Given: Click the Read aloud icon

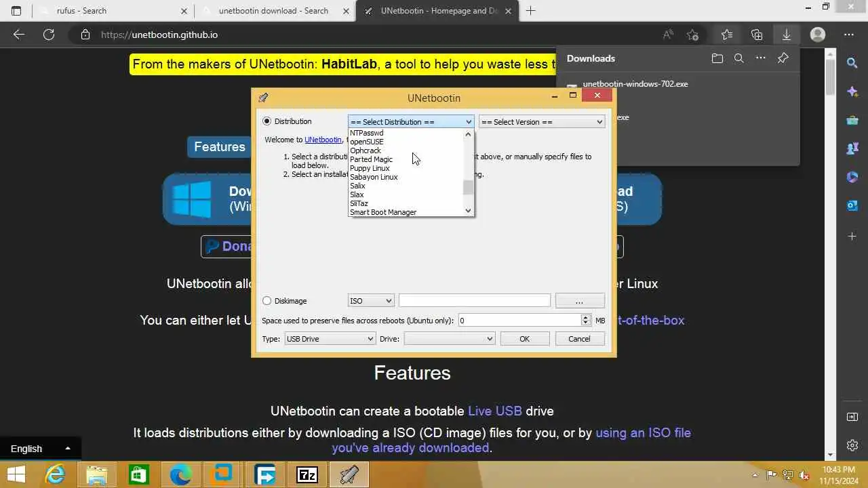Looking at the screenshot, I should [x=668, y=35].
